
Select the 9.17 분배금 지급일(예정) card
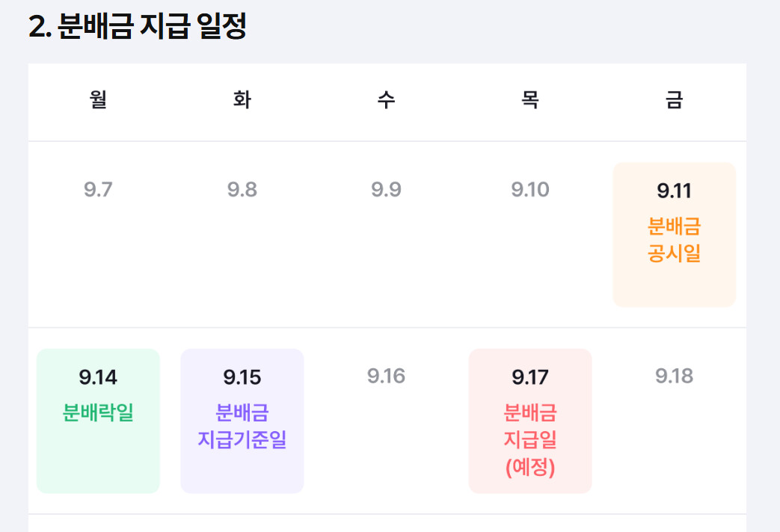pos(530,421)
